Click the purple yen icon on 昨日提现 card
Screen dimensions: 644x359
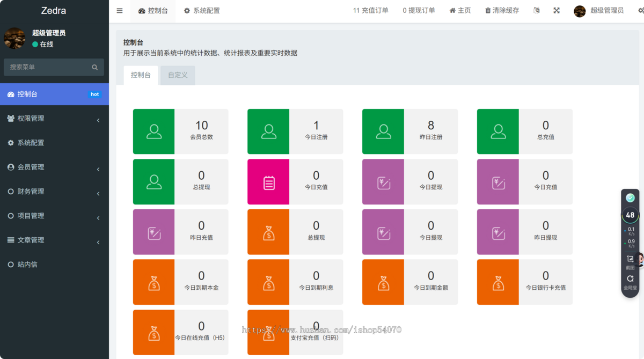coord(499,233)
